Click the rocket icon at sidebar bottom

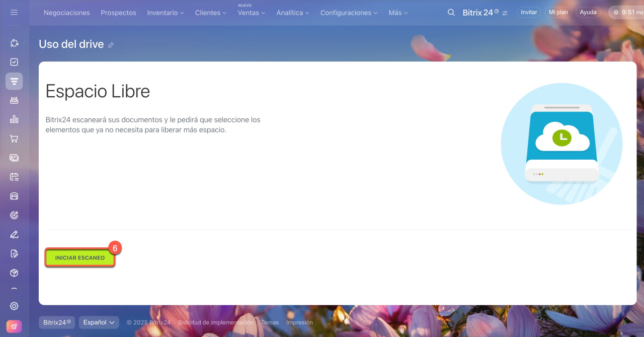coord(14,326)
